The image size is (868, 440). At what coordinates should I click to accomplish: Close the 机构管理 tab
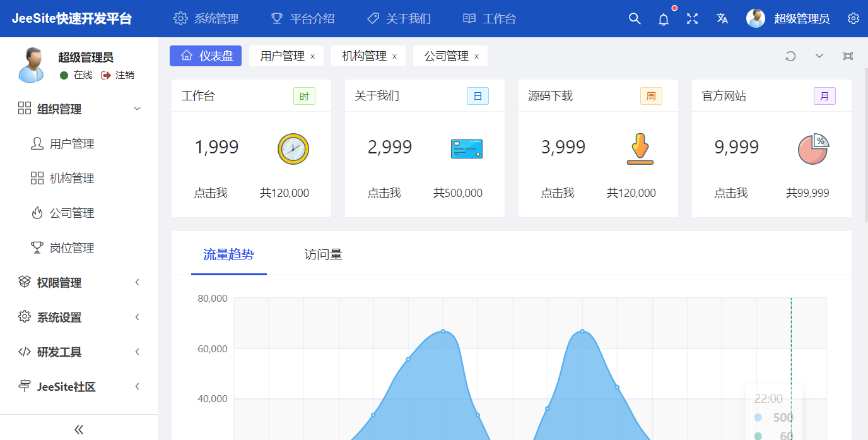(x=394, y=57)
